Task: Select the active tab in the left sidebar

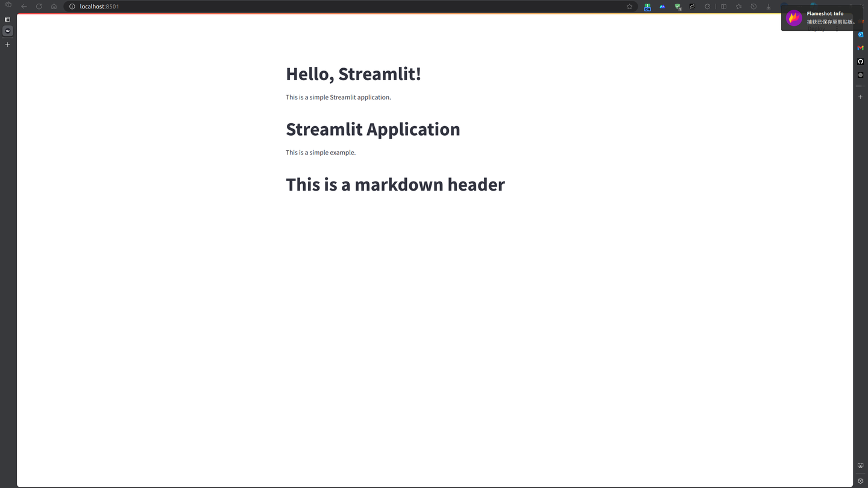Action: (x=7, y=31)
